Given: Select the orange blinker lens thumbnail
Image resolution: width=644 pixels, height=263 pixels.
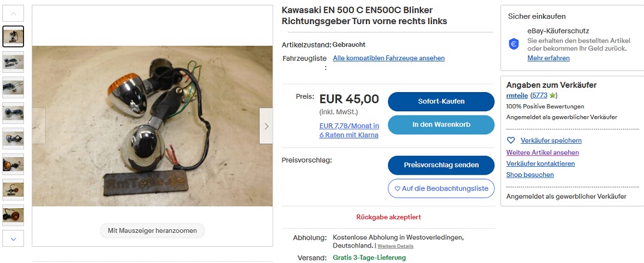Looking at the screenshot, I should [x=13, y=164].
